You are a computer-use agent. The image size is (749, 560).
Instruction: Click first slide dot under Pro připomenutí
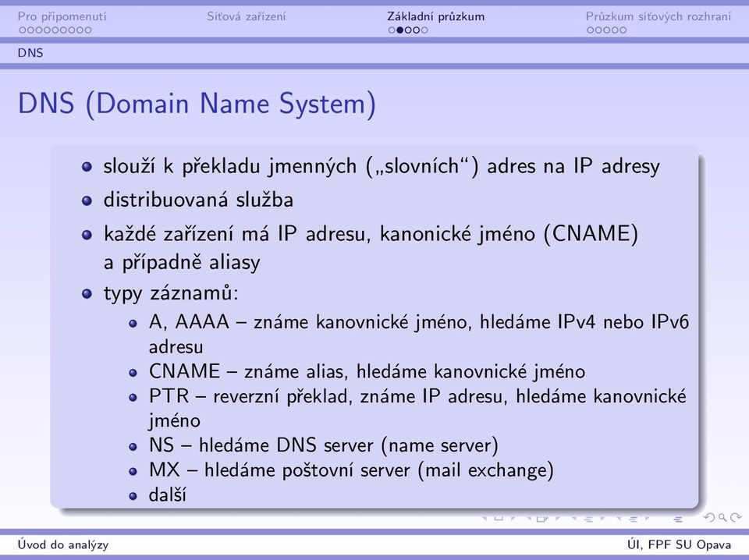coord(23,30)
